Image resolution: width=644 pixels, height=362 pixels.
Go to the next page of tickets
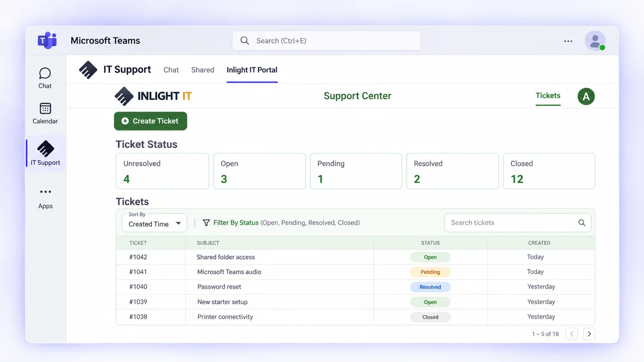(589, 334)
